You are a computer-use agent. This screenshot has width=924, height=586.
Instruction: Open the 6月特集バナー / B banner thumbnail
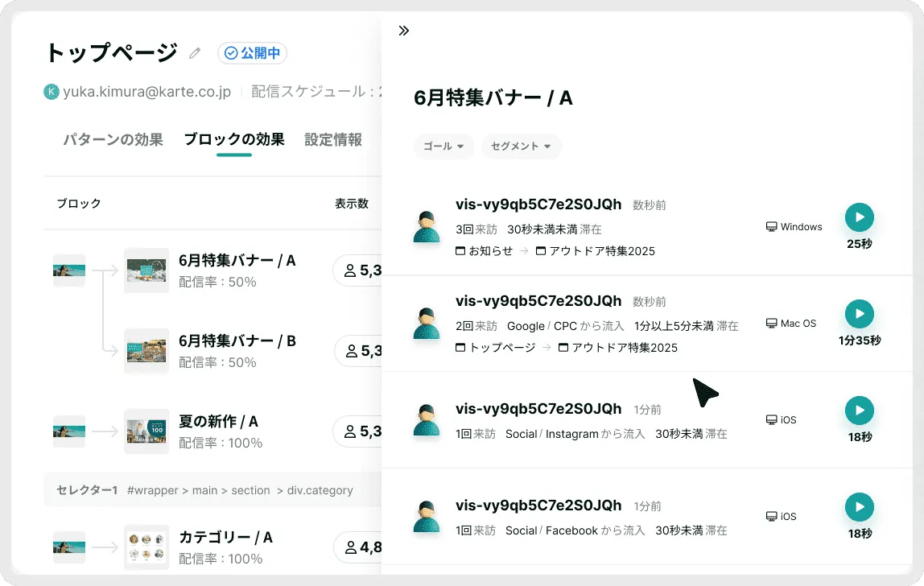click(146, 351)
